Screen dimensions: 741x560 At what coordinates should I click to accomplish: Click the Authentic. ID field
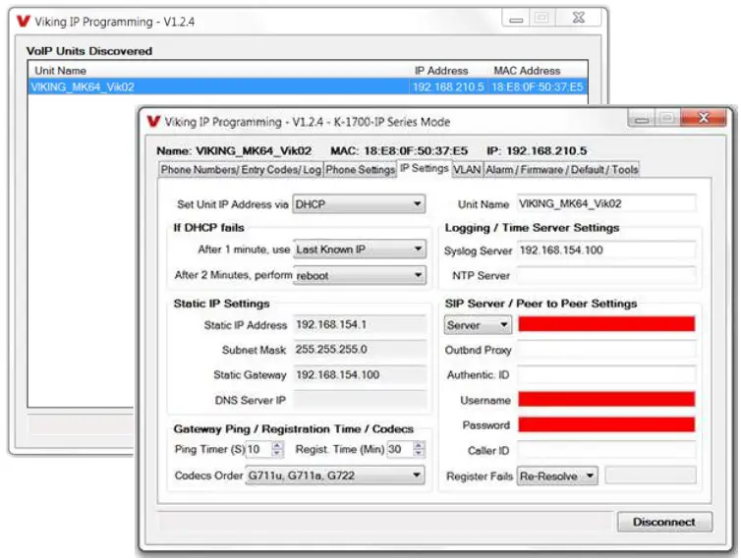pos(606,374)
